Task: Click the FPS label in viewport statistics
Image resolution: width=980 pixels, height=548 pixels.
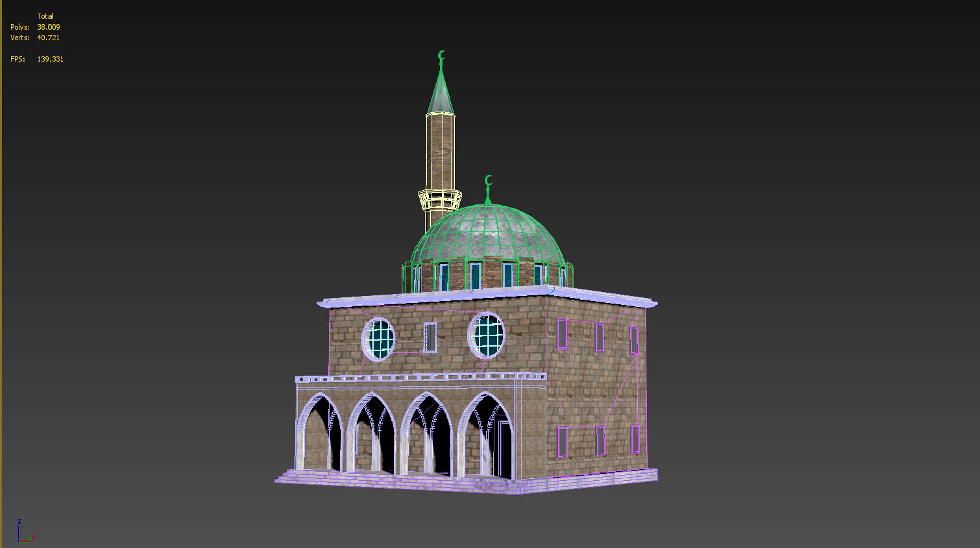Action: click(17, 59)
